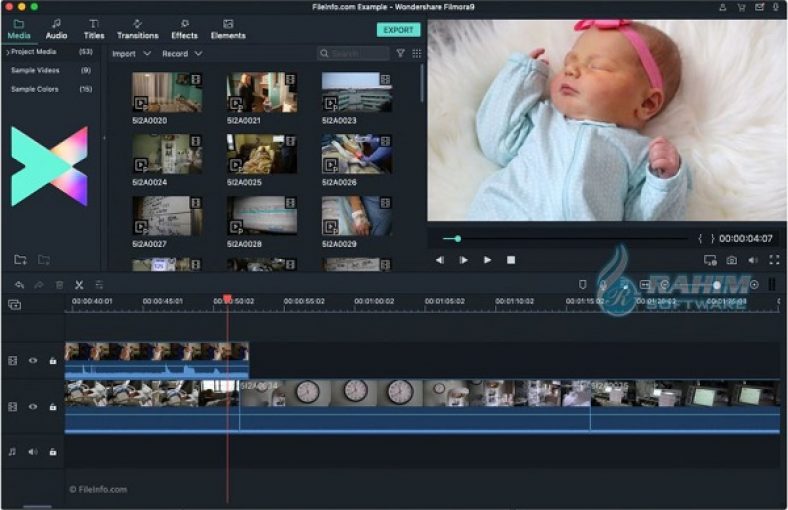Image resolution: width=788 pixels, height=510 pixels.
Task: Expand the Project Media folder
Action: [31, 51]
